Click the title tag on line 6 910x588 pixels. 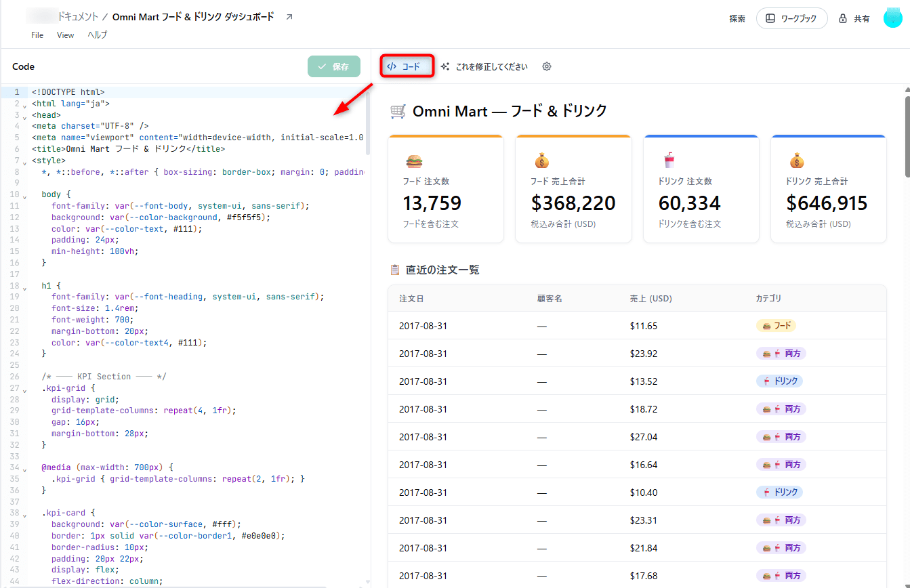point(128,149)
